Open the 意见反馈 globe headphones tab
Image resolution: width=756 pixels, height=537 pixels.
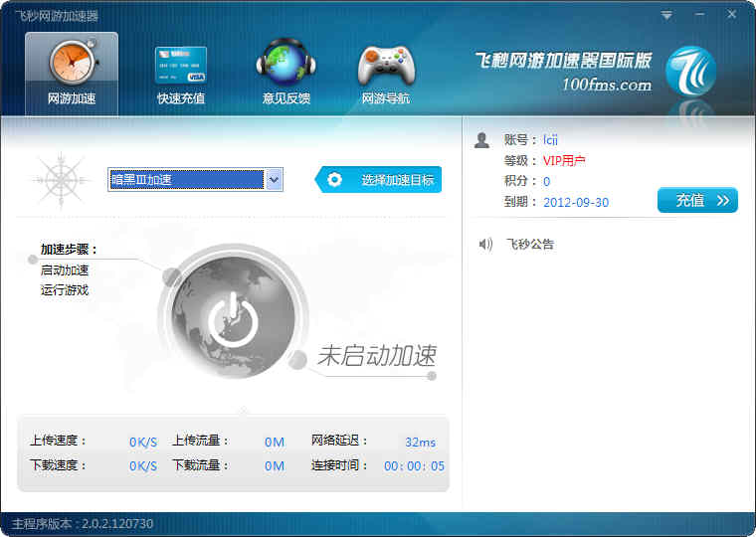pyautogui.click(x=285, y=73)
